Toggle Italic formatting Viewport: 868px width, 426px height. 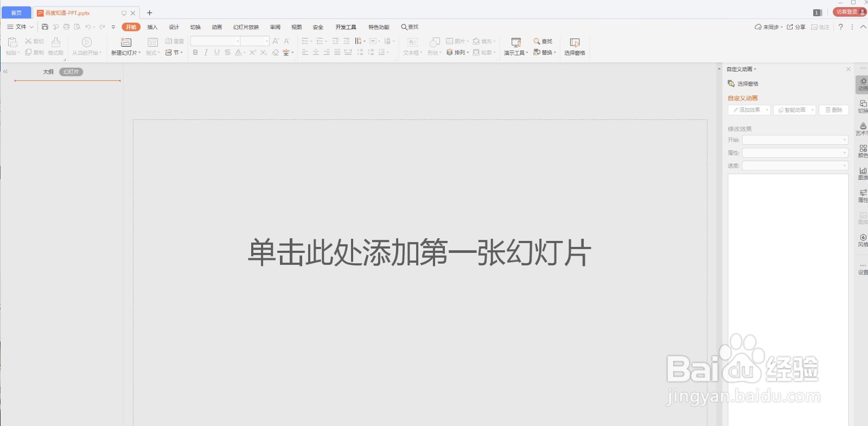206,53
